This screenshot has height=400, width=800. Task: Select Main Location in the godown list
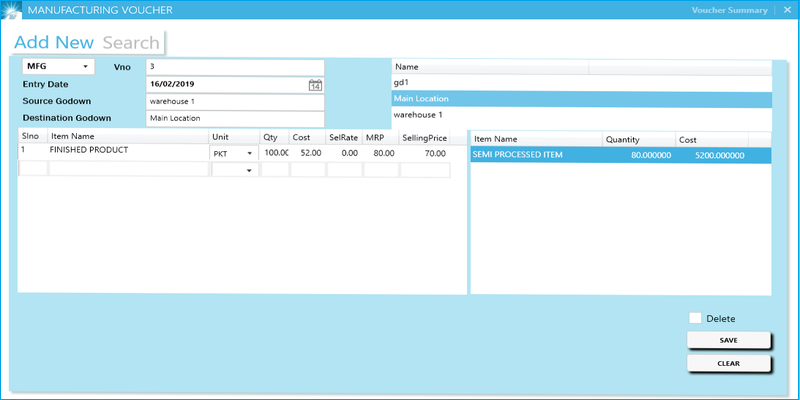(x=582, y=99)
